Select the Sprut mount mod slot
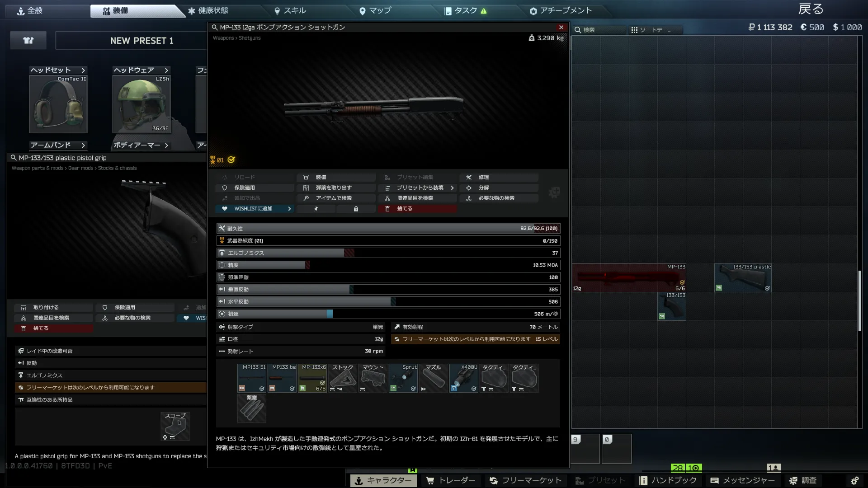 [x=403, y=378]
